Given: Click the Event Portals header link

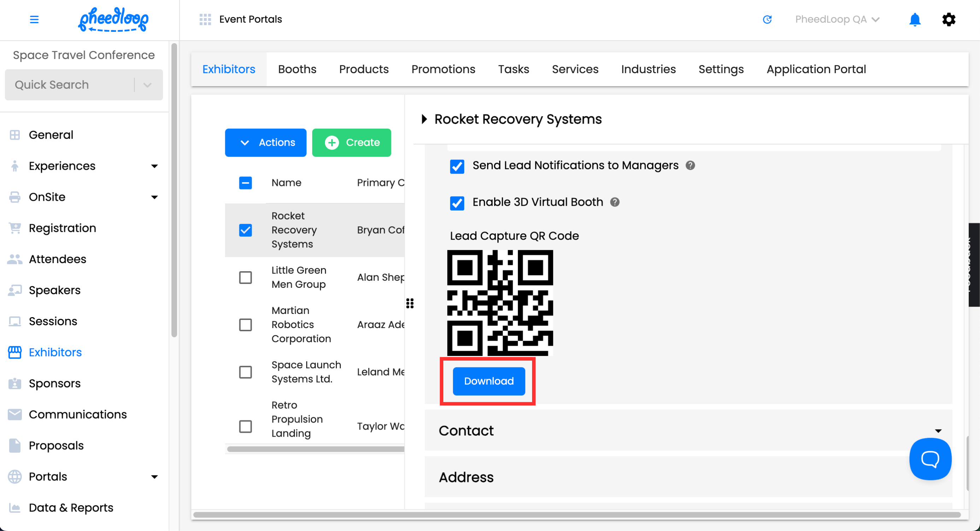Looking at the screenshot, I should [250, 19].
